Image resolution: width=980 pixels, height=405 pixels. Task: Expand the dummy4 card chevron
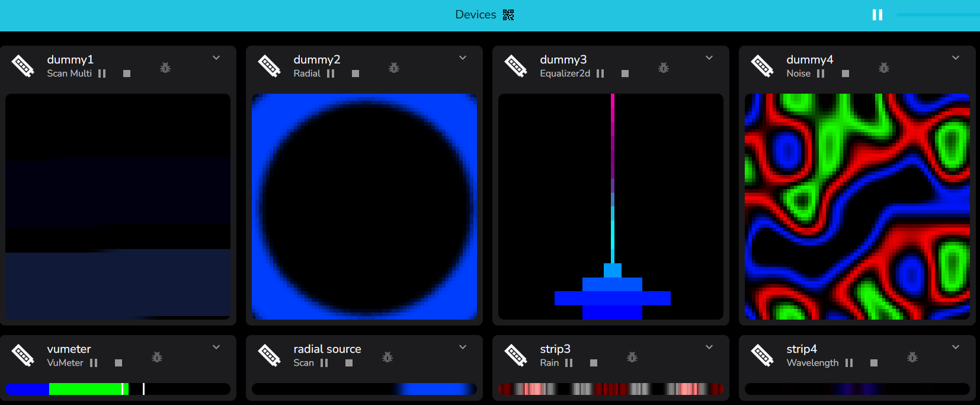[956, 58]
